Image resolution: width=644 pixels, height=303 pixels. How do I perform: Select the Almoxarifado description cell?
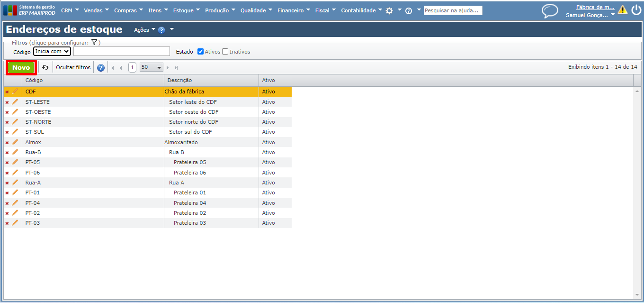212,142
